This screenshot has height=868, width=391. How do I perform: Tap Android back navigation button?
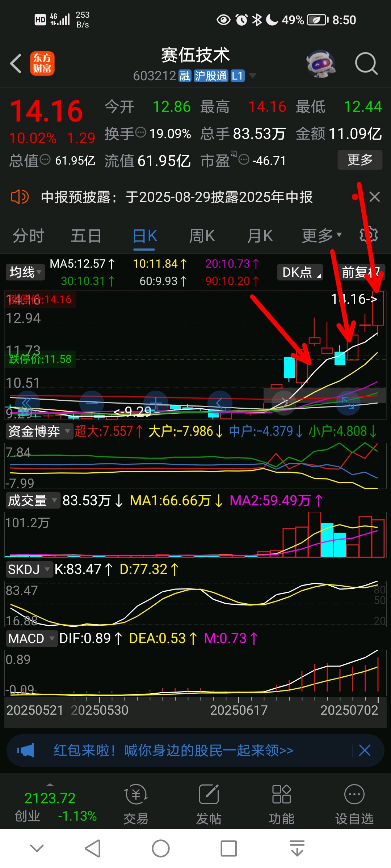point(93,848)
